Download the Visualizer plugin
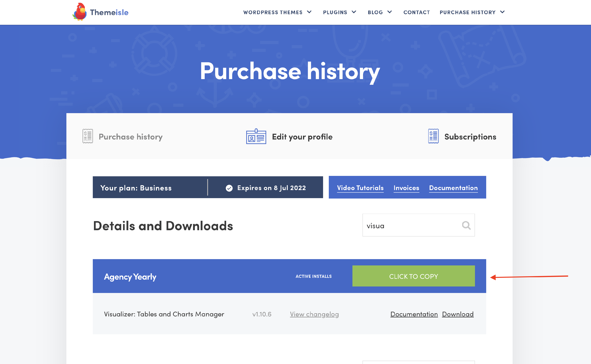This screenshot has width=591, height=364. click(x=457, y=314)
